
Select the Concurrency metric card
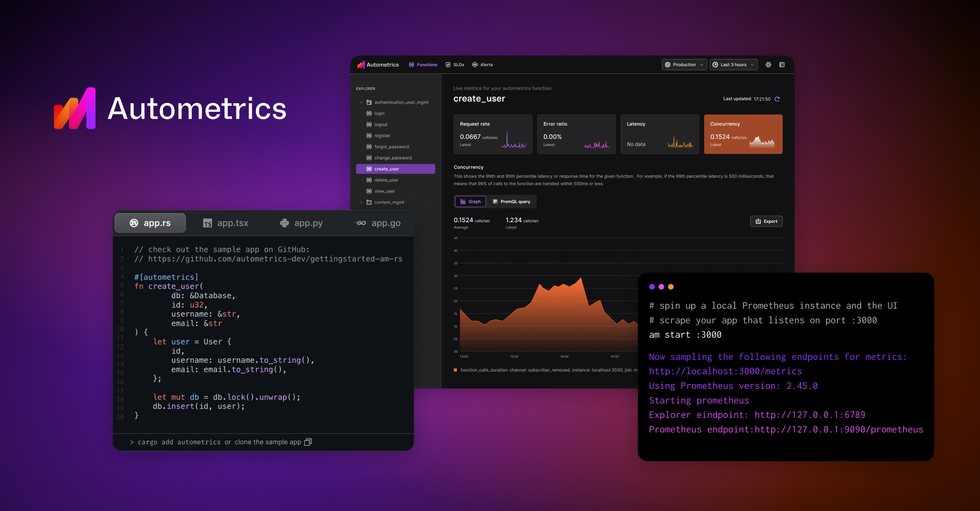click(743, 134)
